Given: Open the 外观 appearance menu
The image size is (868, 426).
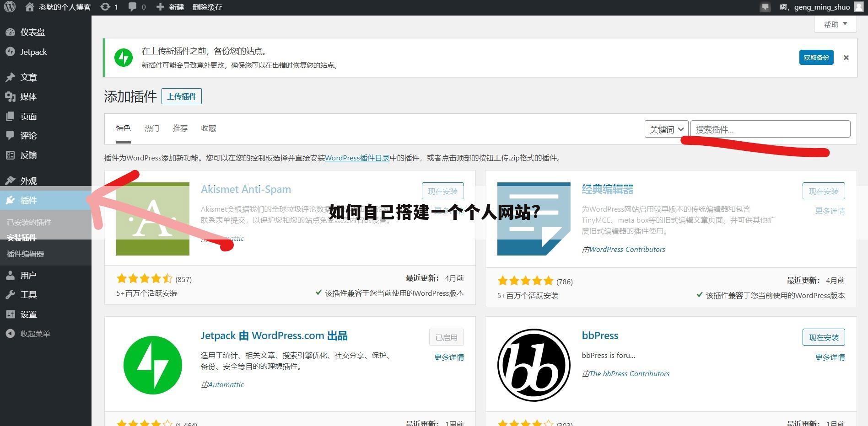Looking at the screenshot, I should point(28,181).
